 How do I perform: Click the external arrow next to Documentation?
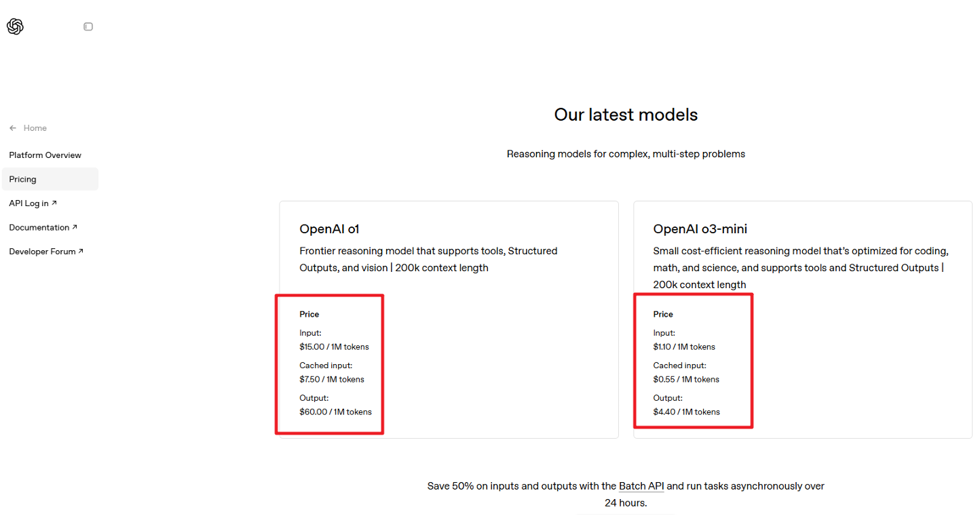pyautogui.click(x=75, y=227)
